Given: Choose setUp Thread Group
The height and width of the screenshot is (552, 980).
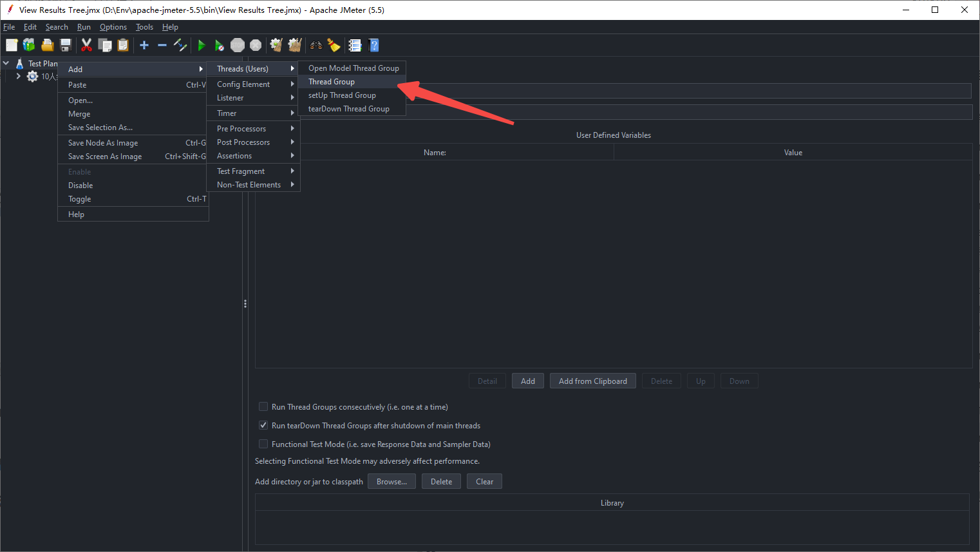Looking at the screenshot, I should coord(352,95).
